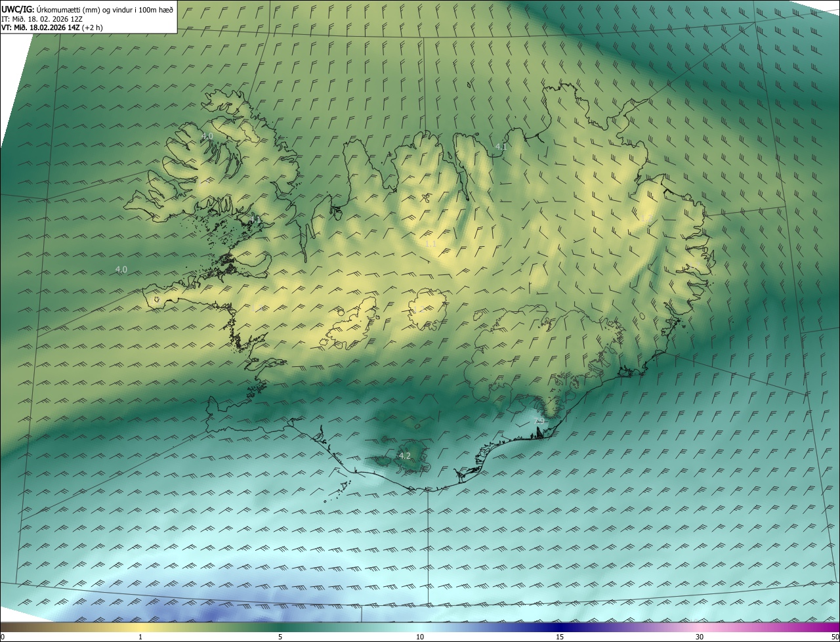Image resolution: width=840 pixels, height=642 pixels.
Task: Click the 1.1 value in northern inland Iceland
Action: (430, 244)
